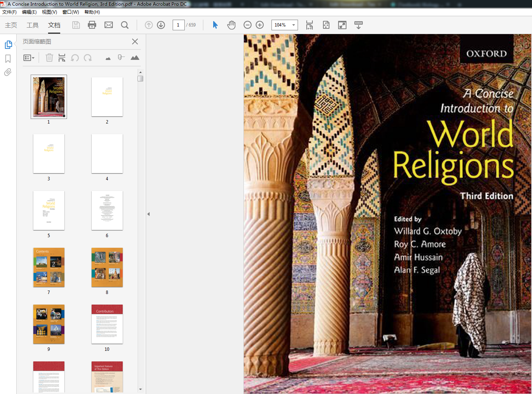Click the page number input field

[x=178, y=25]
